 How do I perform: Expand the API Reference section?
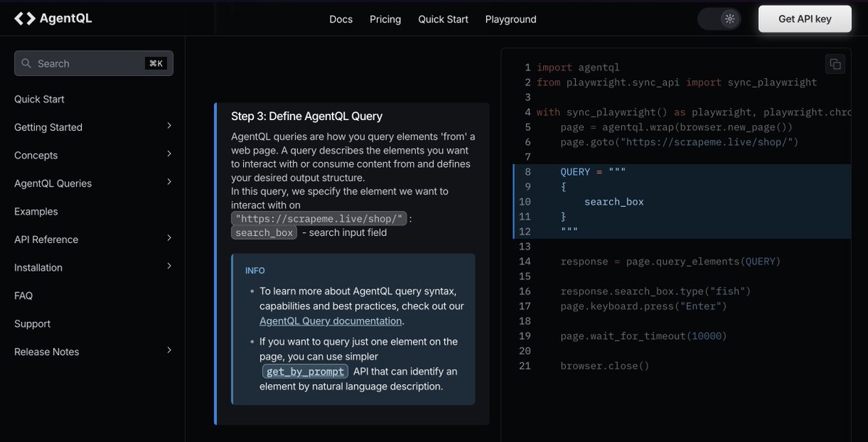(169, 238)
